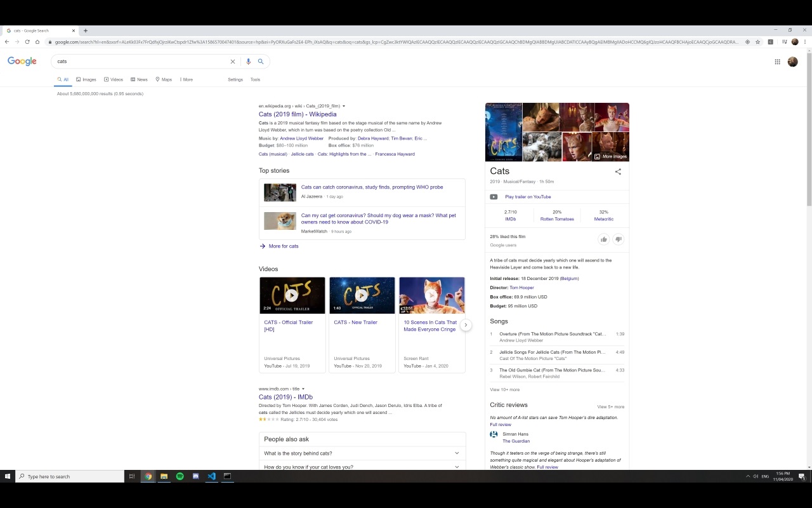Switch to Maps search tab
Viewport: 812px width, 508px height.
(x=164, y=79)
